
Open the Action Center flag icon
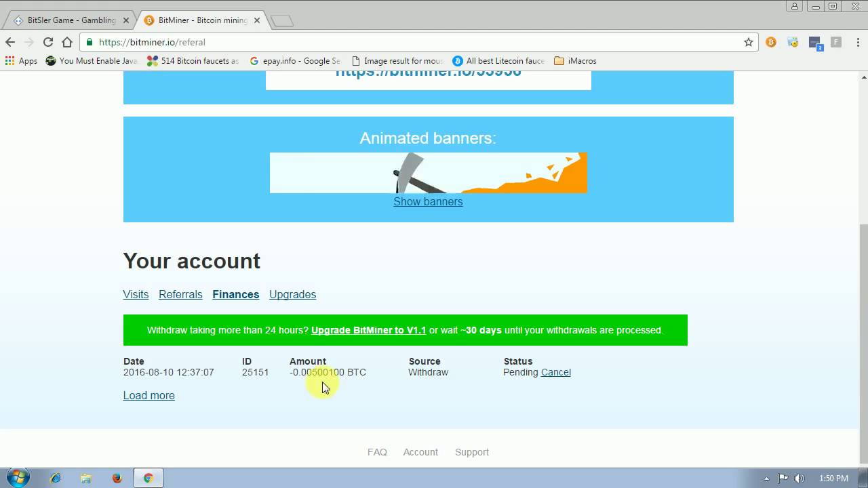(783, 479)
